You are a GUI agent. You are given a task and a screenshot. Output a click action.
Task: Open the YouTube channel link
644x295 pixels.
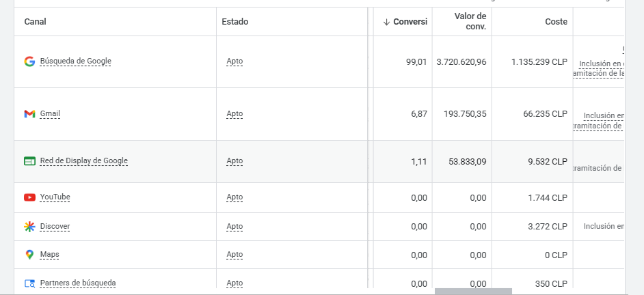[55, 197]
